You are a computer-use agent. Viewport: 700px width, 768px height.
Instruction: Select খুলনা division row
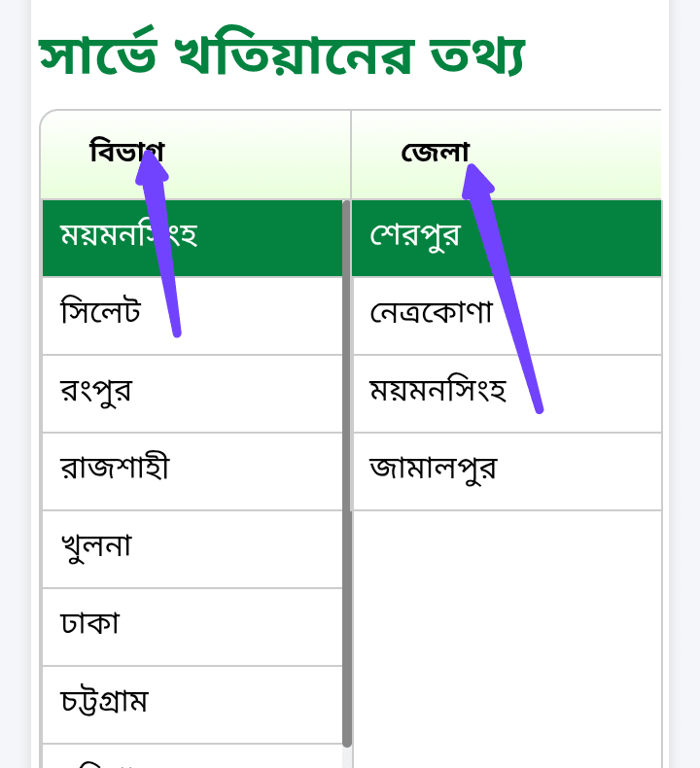click(192, 548)
